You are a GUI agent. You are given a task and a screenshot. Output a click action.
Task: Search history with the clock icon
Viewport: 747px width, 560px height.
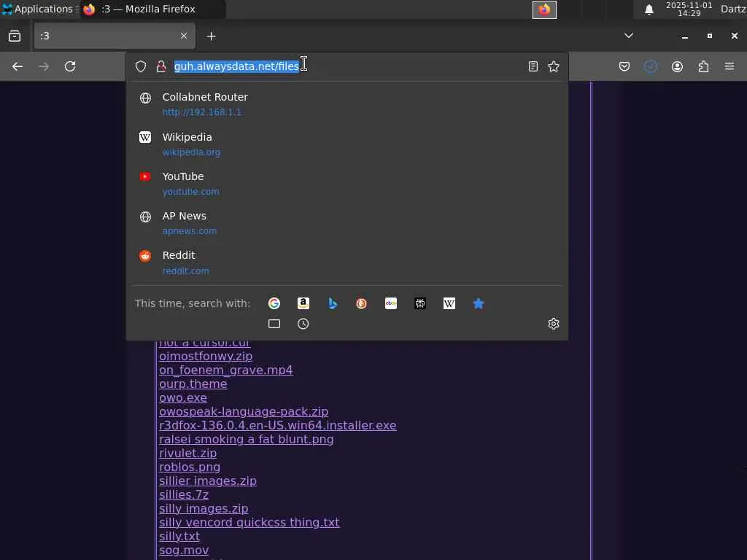click(303, 324)
